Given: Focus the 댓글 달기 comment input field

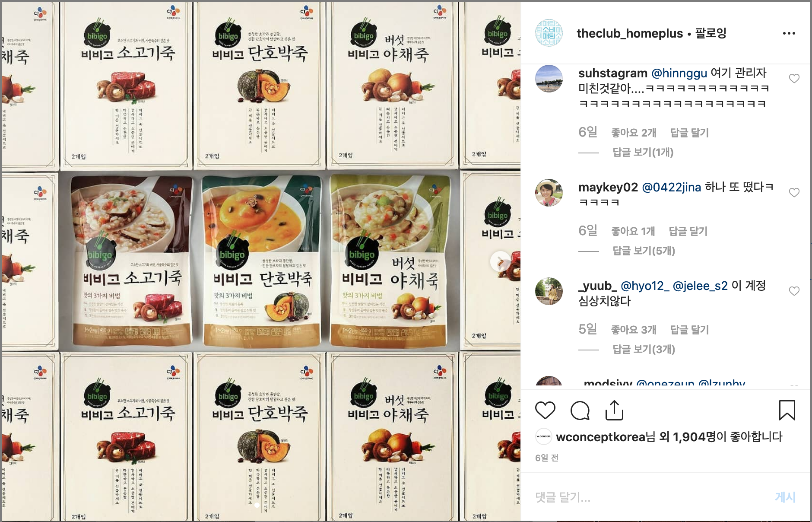Looking at the screenshot, I should point(648,497).
